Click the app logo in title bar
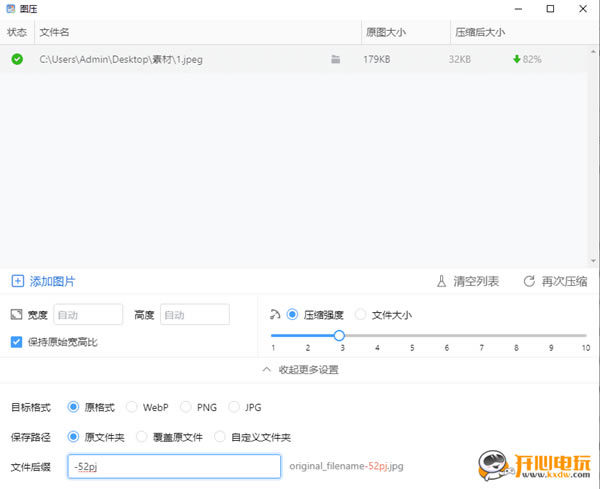600x489 pixels. 11,9
